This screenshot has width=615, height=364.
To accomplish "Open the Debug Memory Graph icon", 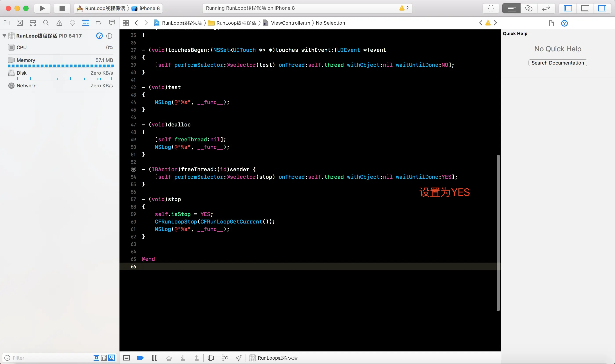I will click(224, 358).
